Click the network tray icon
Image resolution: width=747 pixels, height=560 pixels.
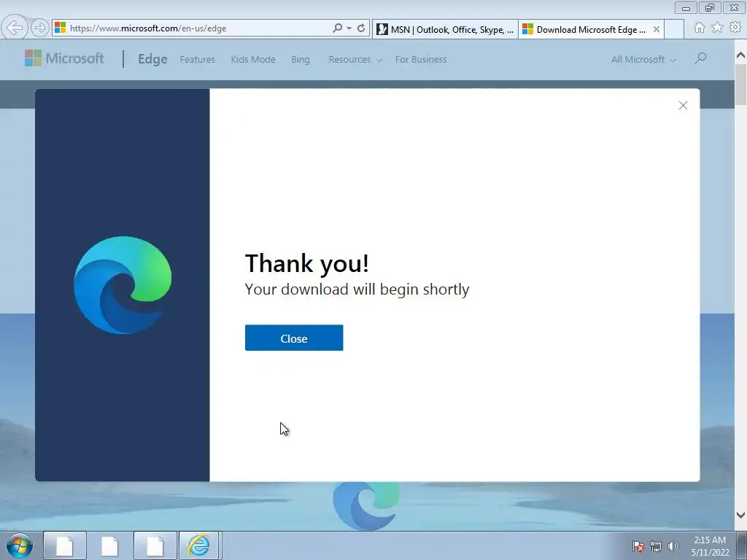click(656, 546)
